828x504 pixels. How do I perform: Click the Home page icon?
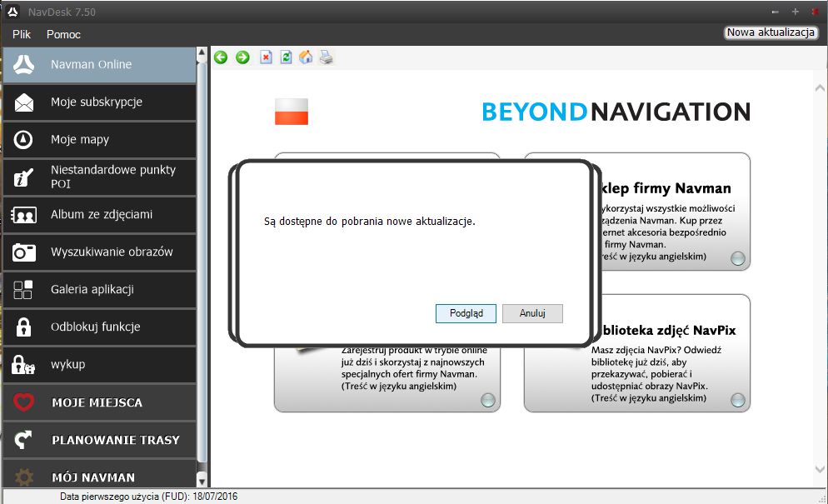[306, 57]
